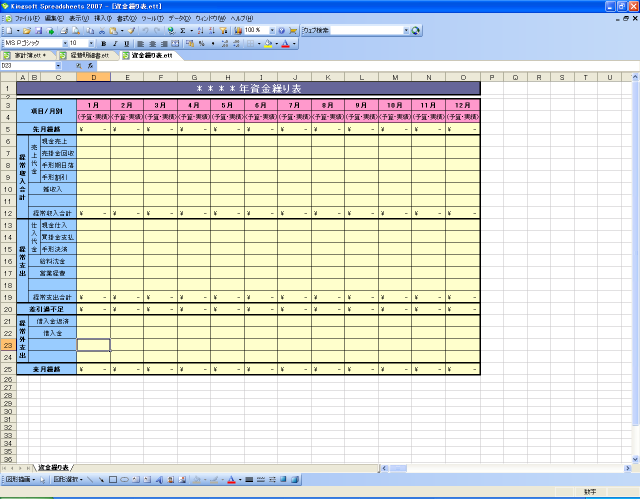Viewport: 640px width, 499px height.
Task: Click the Percent style icon
Action: click(202, 44)
